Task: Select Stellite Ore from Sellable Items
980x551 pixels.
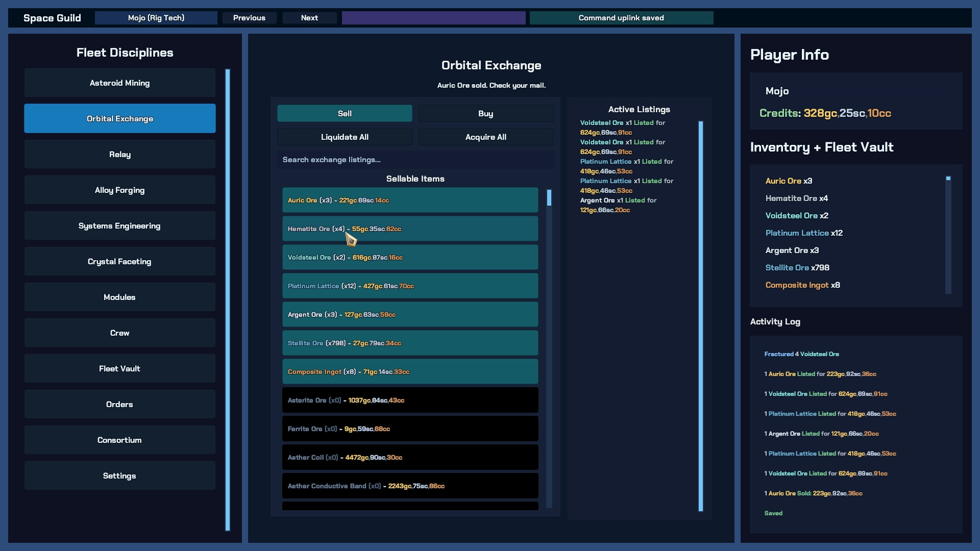Action: tap(410, 343)
